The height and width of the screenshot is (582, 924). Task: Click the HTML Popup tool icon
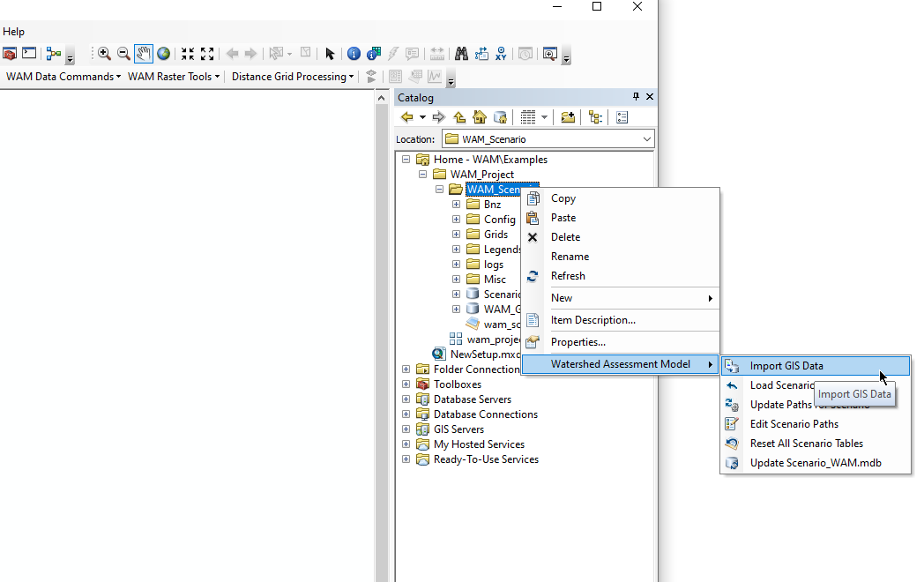tap(412, 54)
